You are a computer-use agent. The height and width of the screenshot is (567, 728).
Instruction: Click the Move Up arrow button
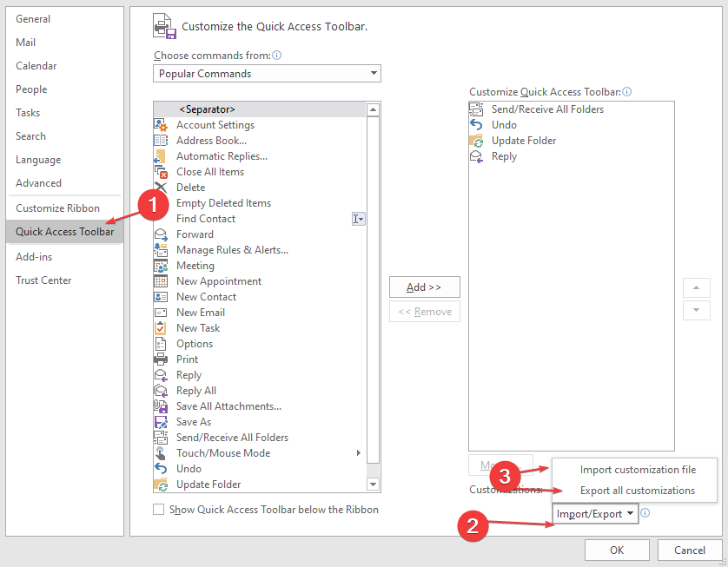click(697, 287)
